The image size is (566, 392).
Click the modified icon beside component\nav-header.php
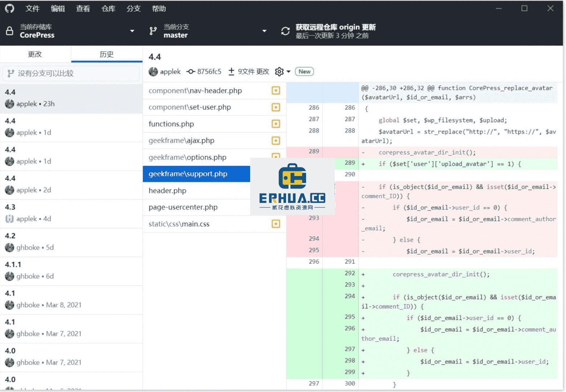pyautogui.click(x=276, y=90)
